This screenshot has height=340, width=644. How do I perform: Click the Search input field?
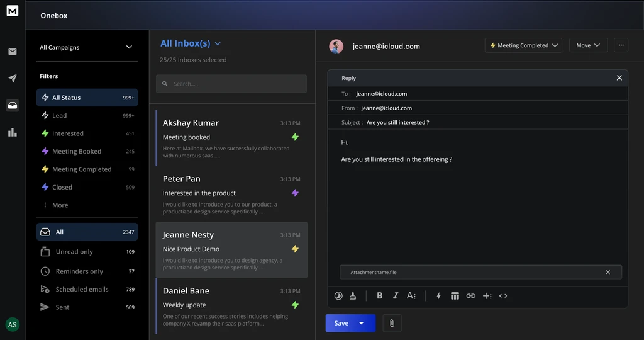click(x=231, y=84)
